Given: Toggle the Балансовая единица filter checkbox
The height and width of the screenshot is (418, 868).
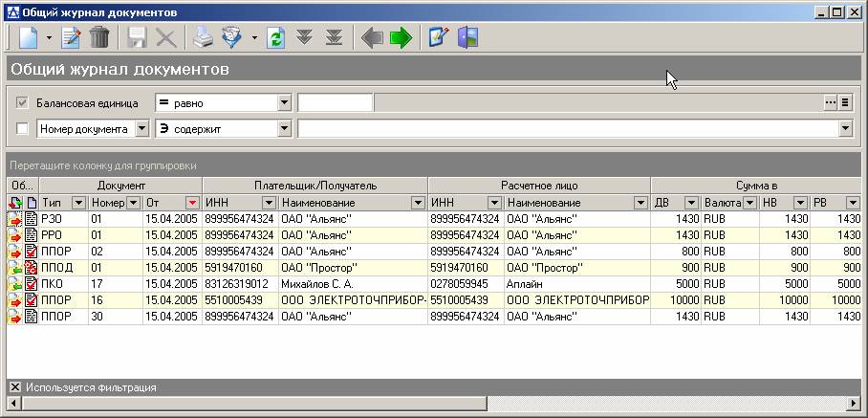Looking at the screenshot, I should click(x=23, y=102).
